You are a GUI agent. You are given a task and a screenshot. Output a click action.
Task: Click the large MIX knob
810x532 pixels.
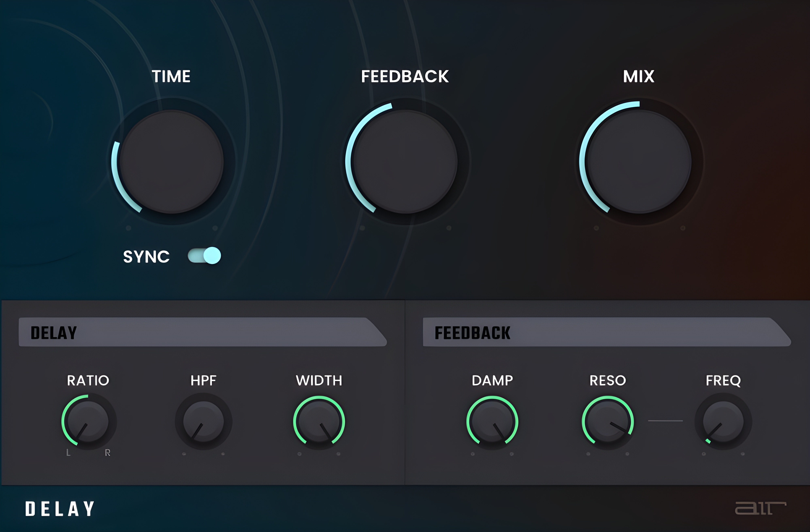click(639, 162)
